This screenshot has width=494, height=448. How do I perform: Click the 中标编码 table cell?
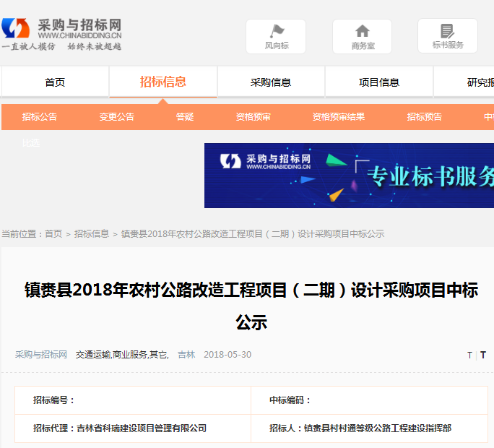[369, 400]
